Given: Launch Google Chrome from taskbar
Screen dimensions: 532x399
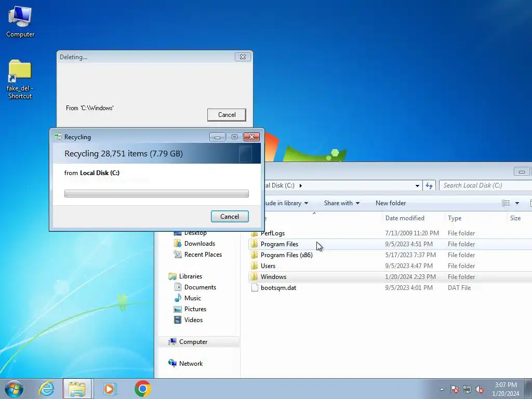Looking at the screenshot, I should (x=143, y=389).
